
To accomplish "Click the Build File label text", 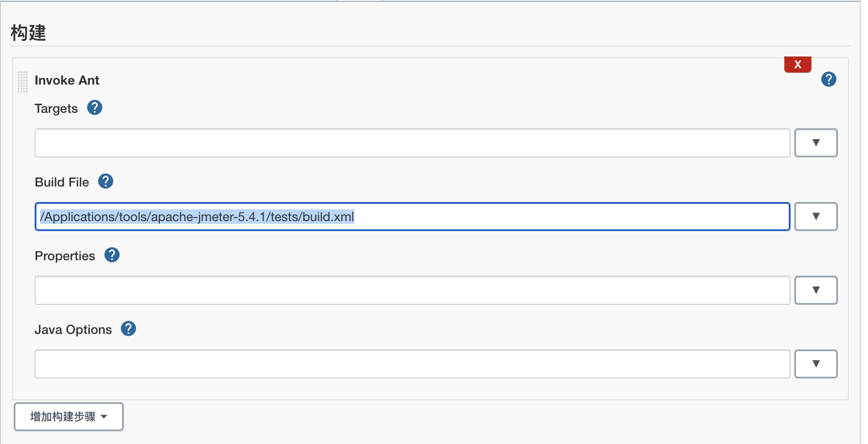I will [x=62, y=182].
